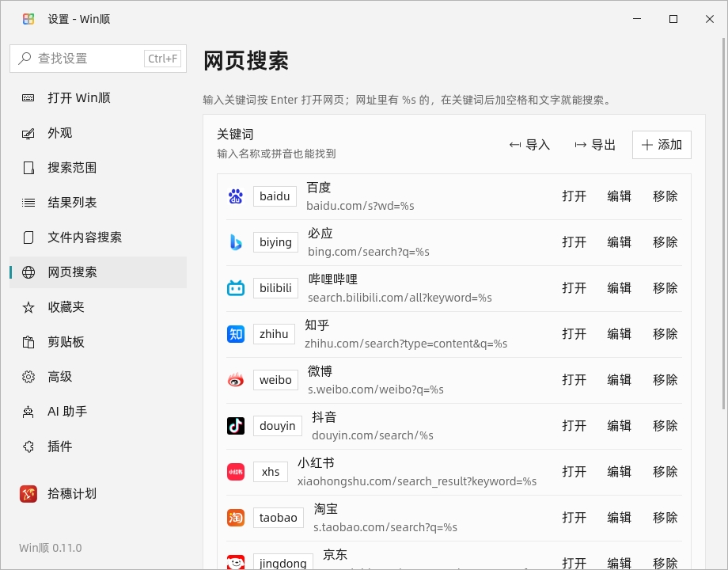Click 编辑 for the xhs entry
The width and height of the screenshot is (728, 570).
pyautogui.click(x=620, y=472)
